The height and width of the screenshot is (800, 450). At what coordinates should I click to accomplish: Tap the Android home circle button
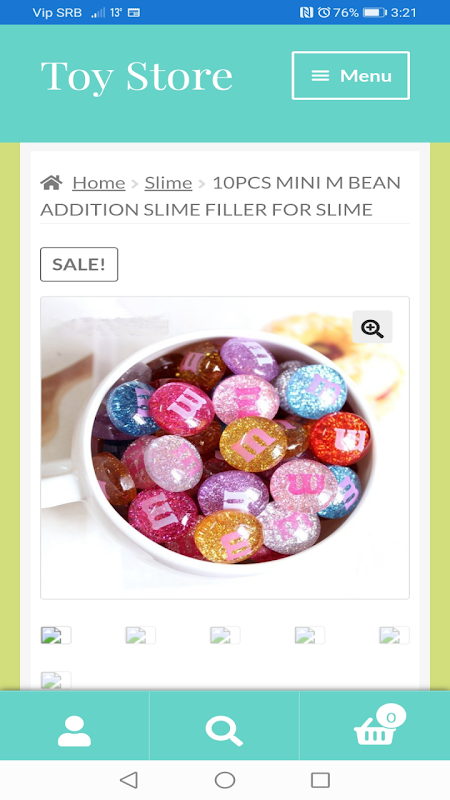225,780
